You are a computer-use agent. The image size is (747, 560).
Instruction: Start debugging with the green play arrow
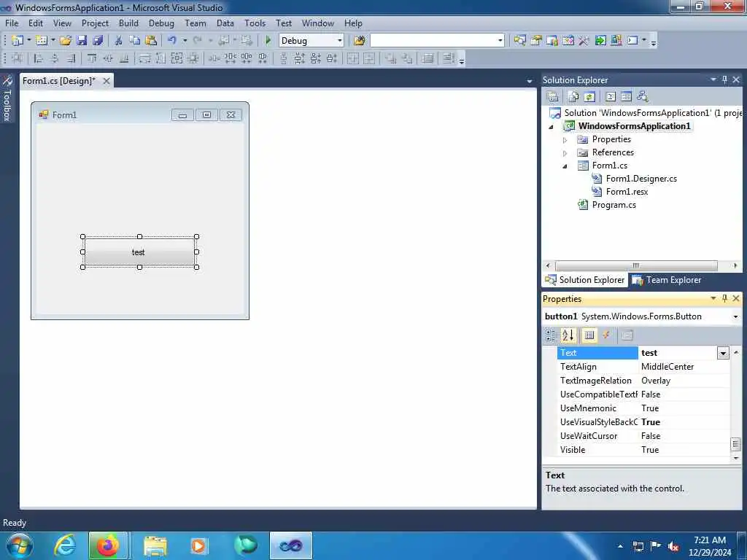268,41
